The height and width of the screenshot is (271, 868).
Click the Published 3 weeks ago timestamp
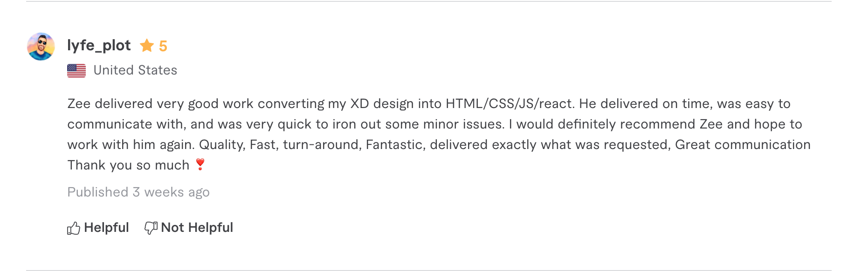pyautogui.click(x=138, y=192)
